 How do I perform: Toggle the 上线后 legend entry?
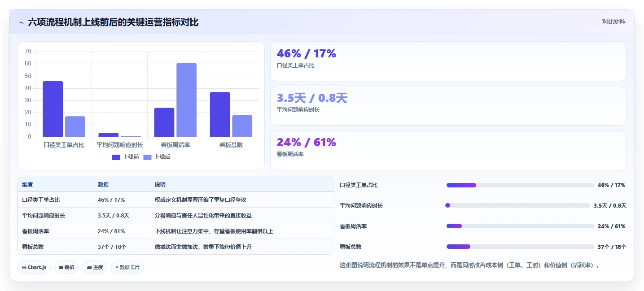pyautogui.click(x=157, y=157)
